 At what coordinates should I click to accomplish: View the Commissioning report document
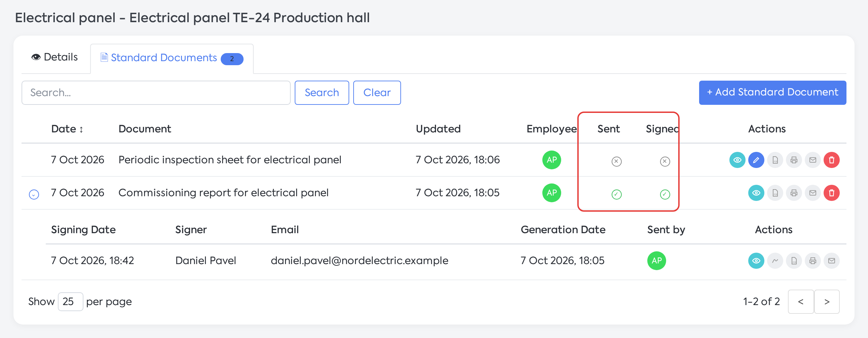[x=756, y=193]
